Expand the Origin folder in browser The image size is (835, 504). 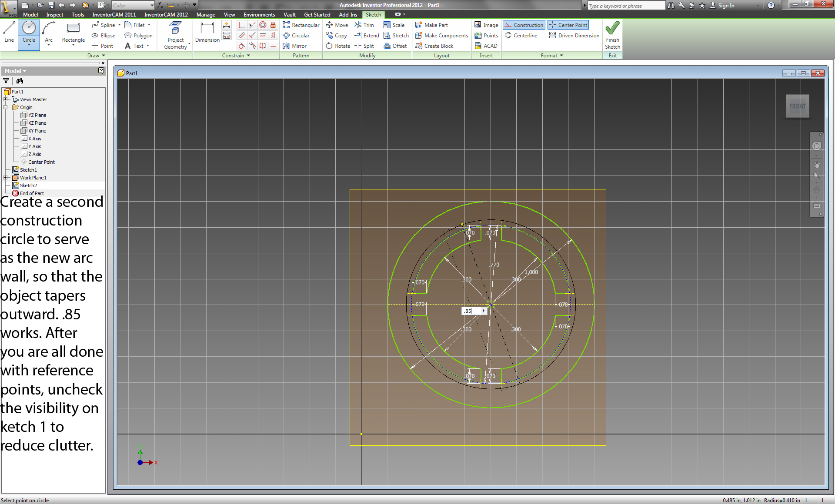pyautogui.click(x=6, y=107)
